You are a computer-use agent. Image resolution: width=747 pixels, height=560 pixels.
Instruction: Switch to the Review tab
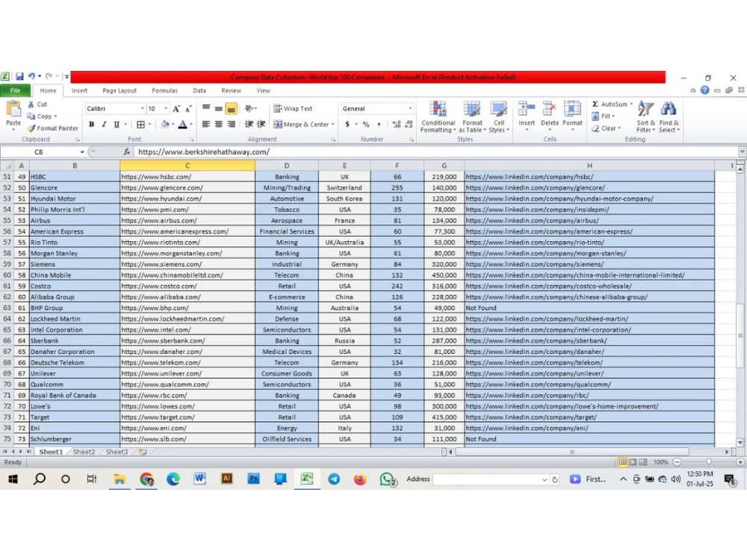click(x=231, y=90)
